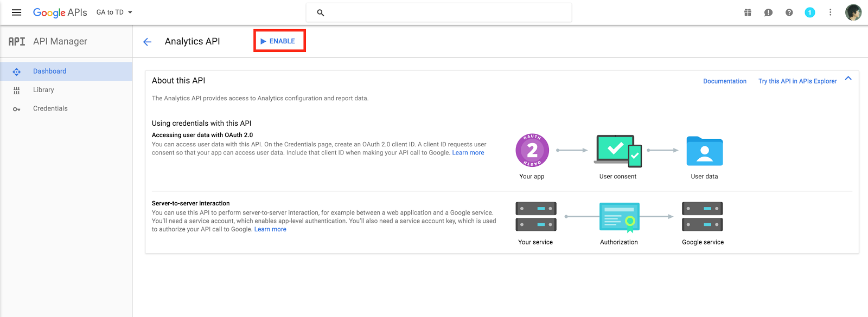Open the GA to TD project dropdown
Viewport: 868px width, 317px height.
click(114, 12)
